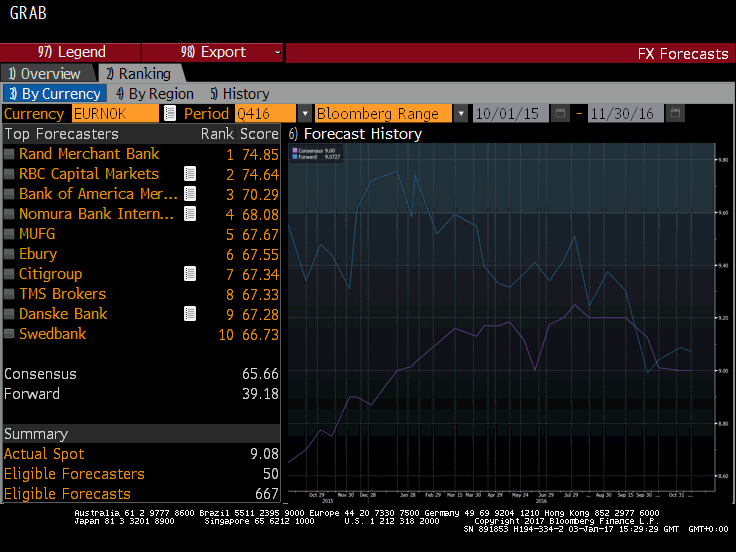The height and width of the screenshot is (552, 736).
Task: Click the Eligible Forecasts count 667
Action: click(x=267, y=494)
